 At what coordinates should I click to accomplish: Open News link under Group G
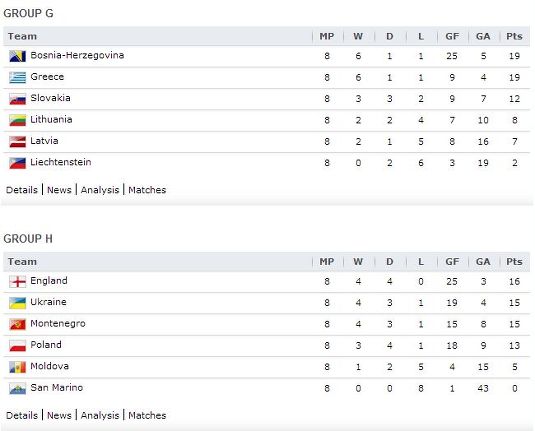pos(59,190)
